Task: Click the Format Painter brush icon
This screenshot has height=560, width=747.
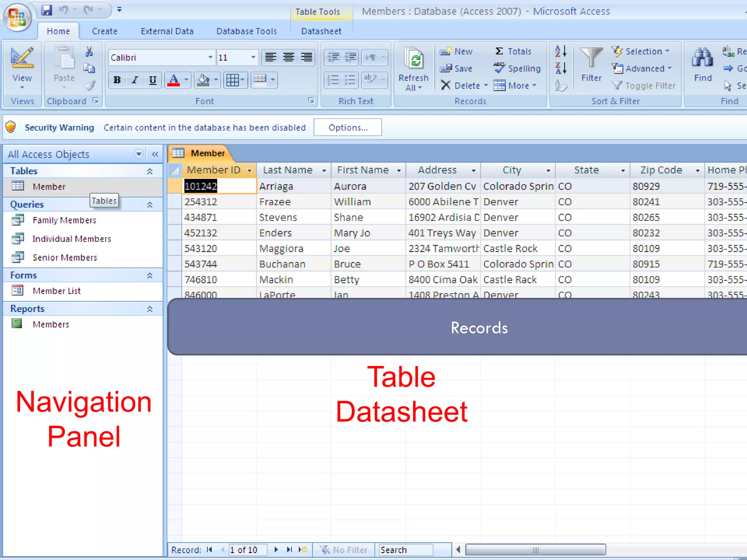Action: 90,86
